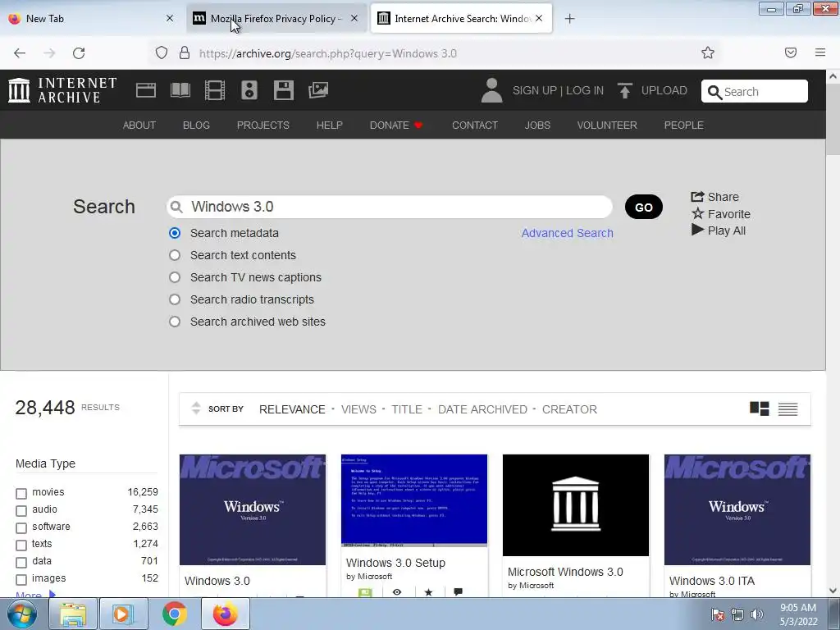Toggle sort direction arrows
840x630 pixels.
pos(196,409)
